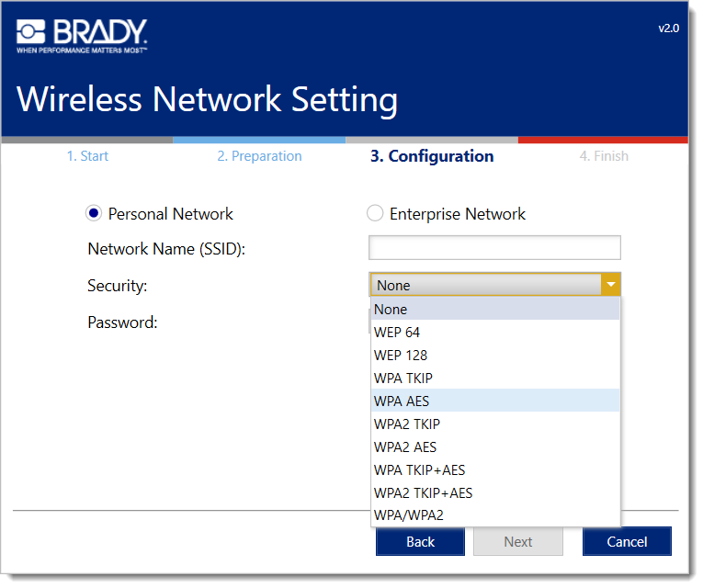Viewport: 703px width, 588px height.
Task: Select WPA2 TKIP security type
Action: [495, 424]
